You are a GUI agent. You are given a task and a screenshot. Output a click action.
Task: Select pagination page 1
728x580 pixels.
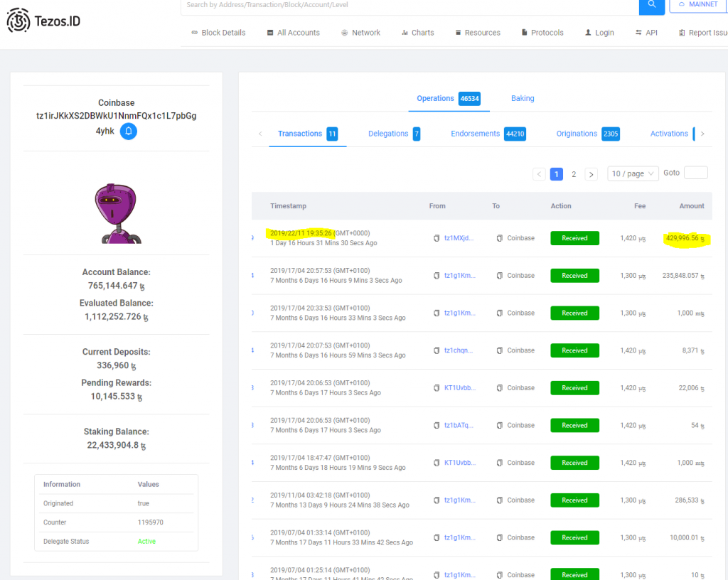pos(556,174)
